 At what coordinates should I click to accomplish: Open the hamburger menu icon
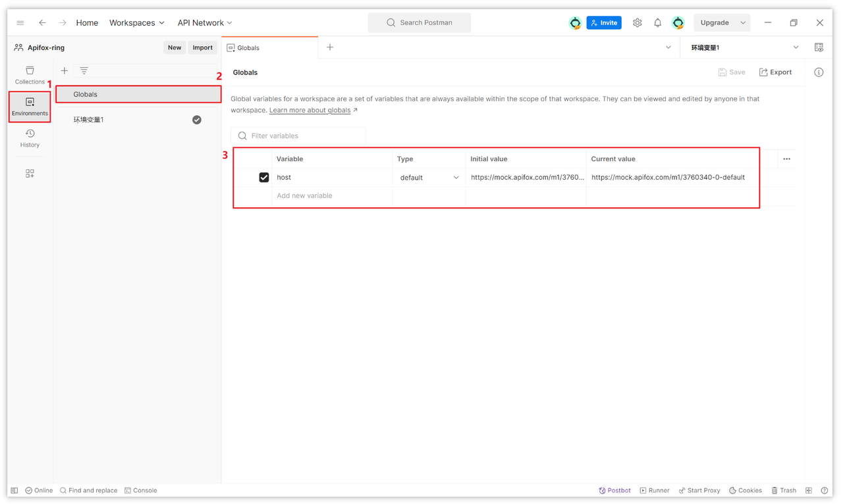20,22
